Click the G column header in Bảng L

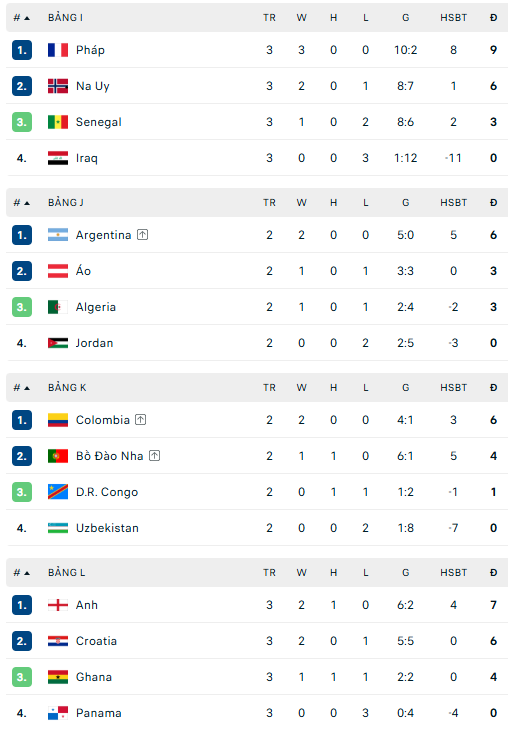[406, 573]
